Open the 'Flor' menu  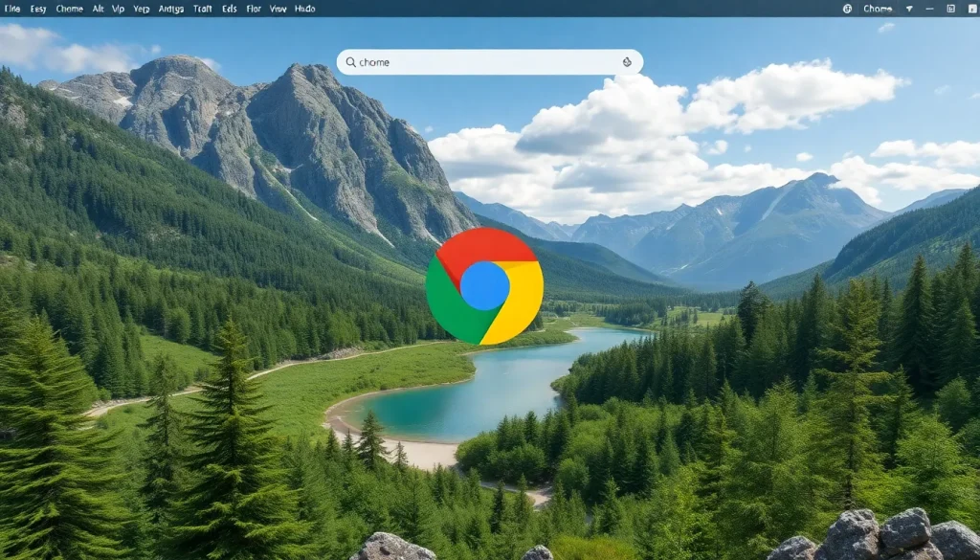(254, 9)
